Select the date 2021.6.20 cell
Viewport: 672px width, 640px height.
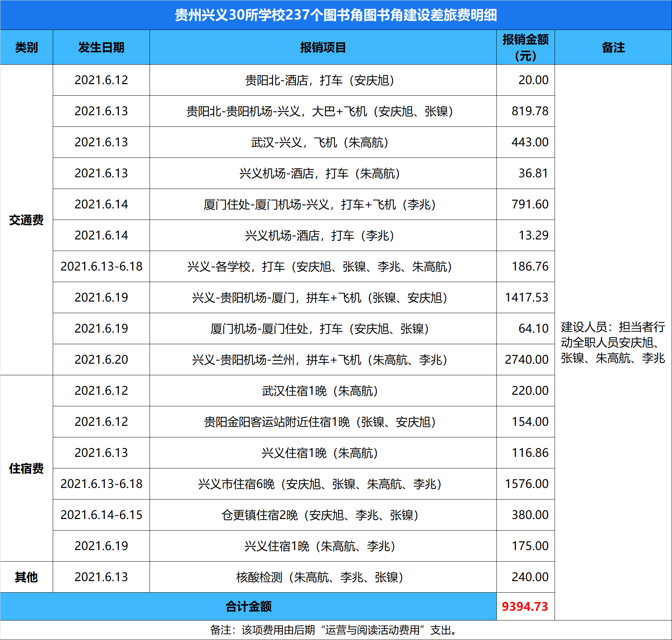pos(101,359)
